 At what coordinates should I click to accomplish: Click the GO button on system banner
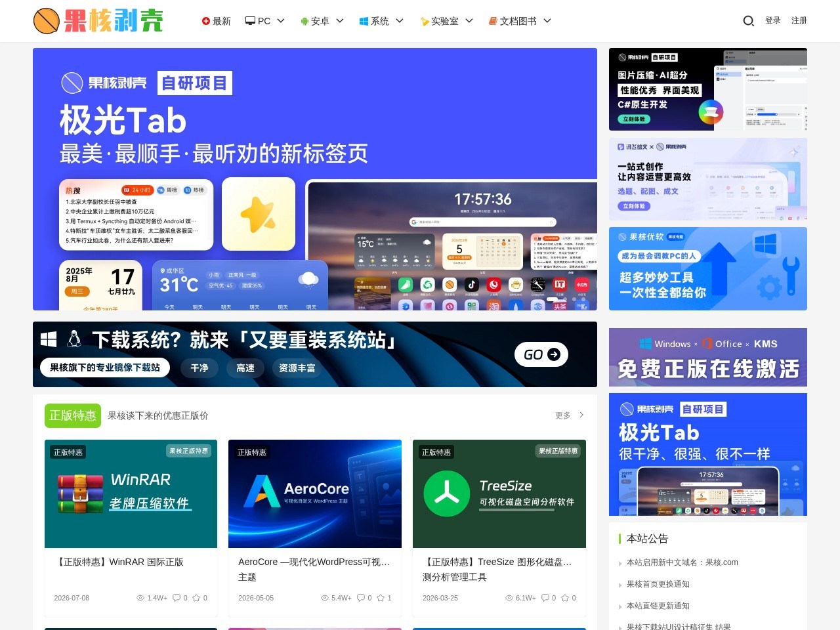[541, 354]
